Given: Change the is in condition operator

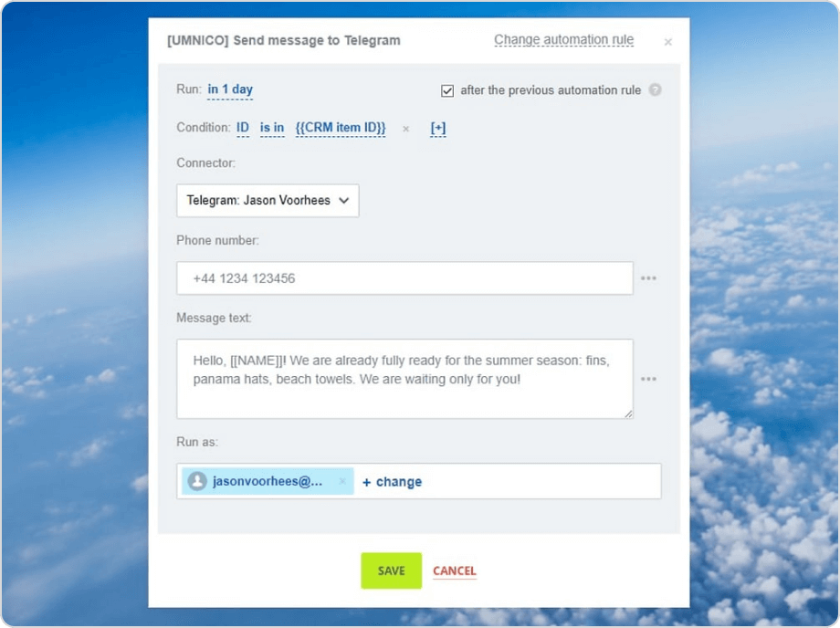Looking at the screenshot, I should (271, 128).
